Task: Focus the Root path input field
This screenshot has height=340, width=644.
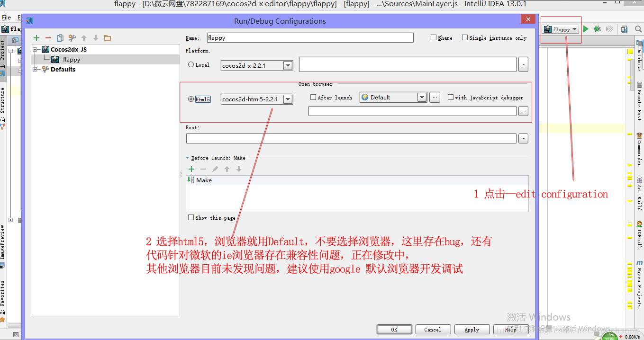Action: click(x=351, y=138)
